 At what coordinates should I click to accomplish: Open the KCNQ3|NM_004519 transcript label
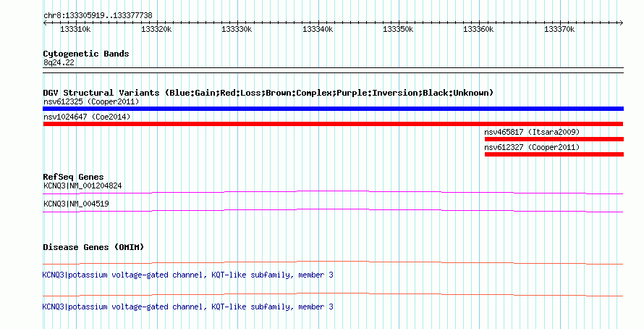pos(76,204)
